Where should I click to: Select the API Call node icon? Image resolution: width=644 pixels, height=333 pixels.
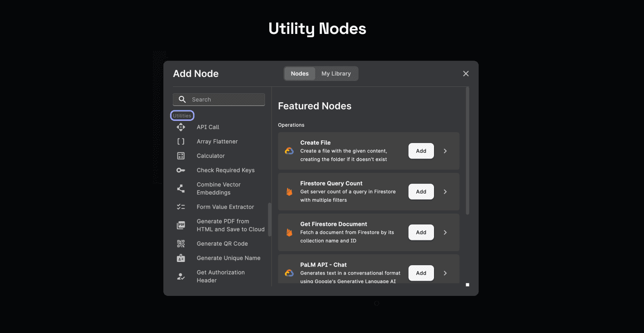[181, 127]
